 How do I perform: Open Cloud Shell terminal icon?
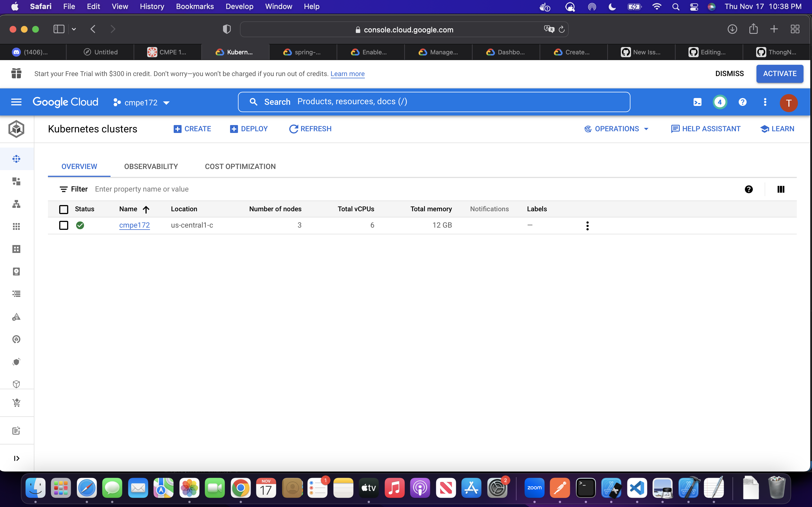(697, 102)
